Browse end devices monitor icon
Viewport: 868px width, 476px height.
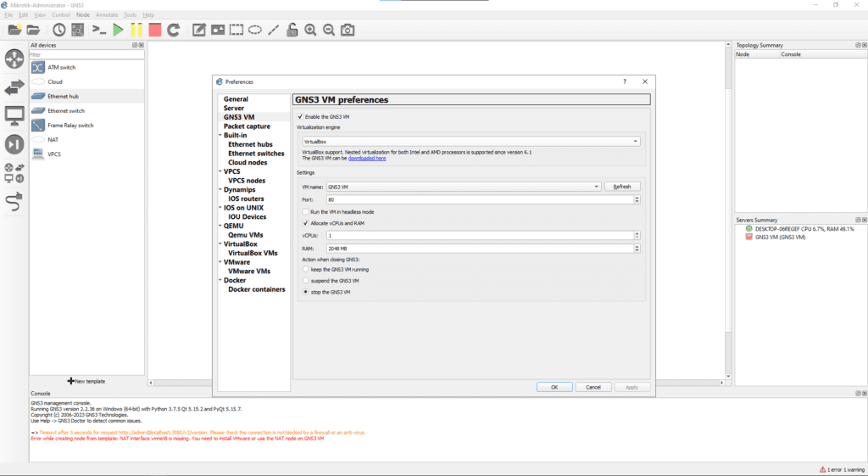click(x=14, y=115)
